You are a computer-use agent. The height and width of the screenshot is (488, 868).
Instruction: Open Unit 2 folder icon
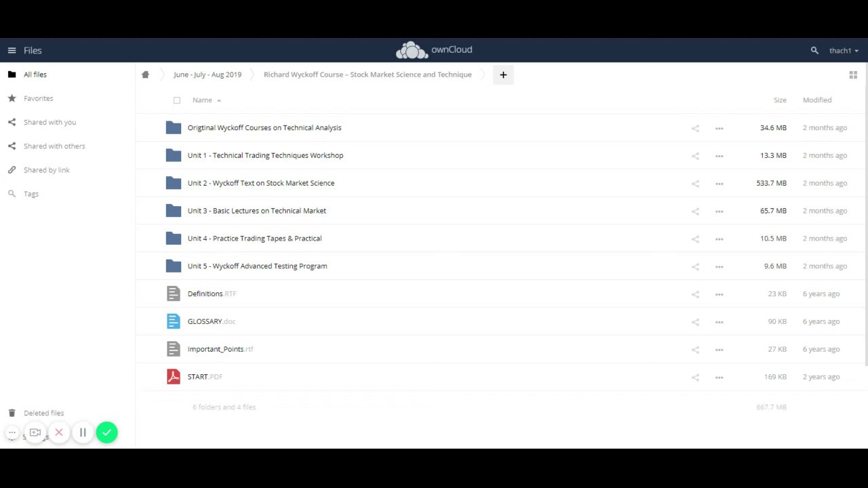tap(174, 183)
